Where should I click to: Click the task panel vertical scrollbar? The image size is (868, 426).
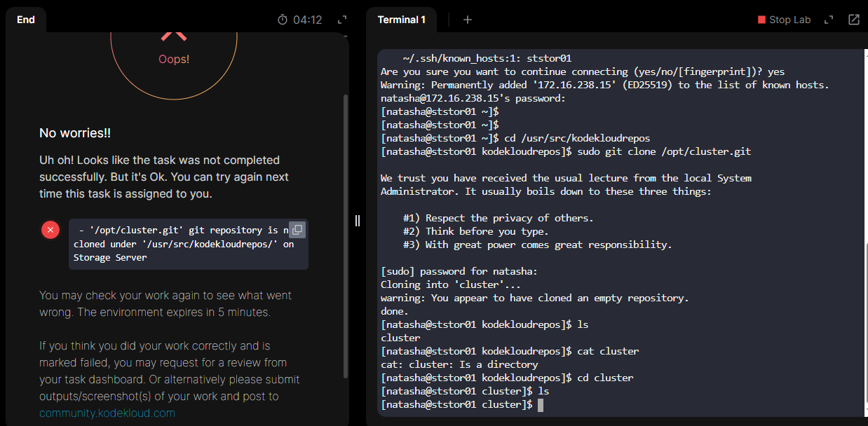tap(345, 231)
